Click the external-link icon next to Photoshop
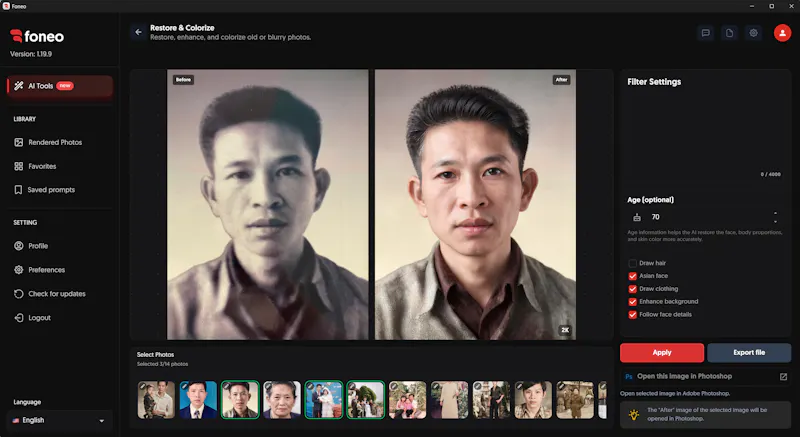 pos(783,377)
